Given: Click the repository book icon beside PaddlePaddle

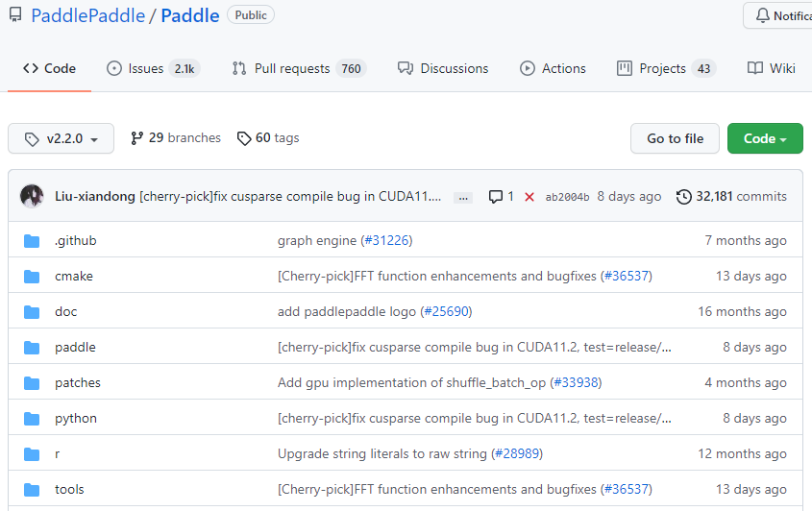Looking at the screenshot, I should tap(15, 15).
